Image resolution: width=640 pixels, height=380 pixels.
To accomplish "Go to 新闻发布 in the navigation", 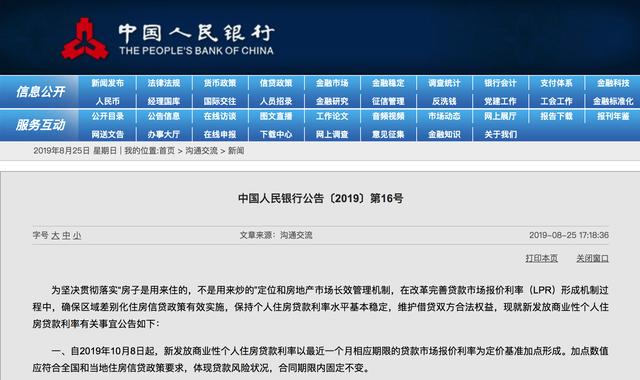I will tap(108, 83).
